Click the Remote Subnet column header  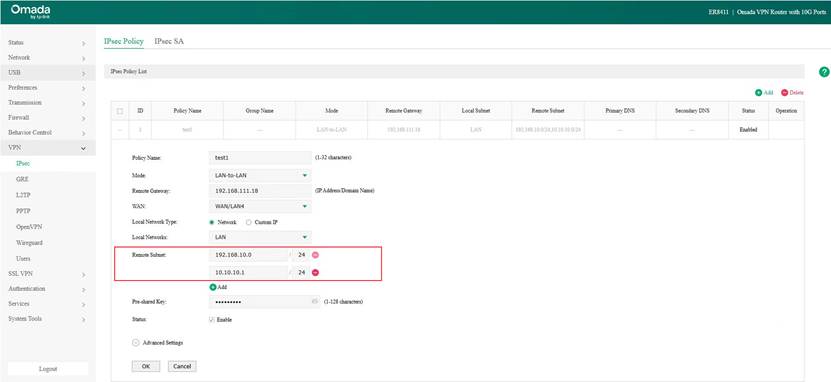pyautogui.click(x=548, y=111)
